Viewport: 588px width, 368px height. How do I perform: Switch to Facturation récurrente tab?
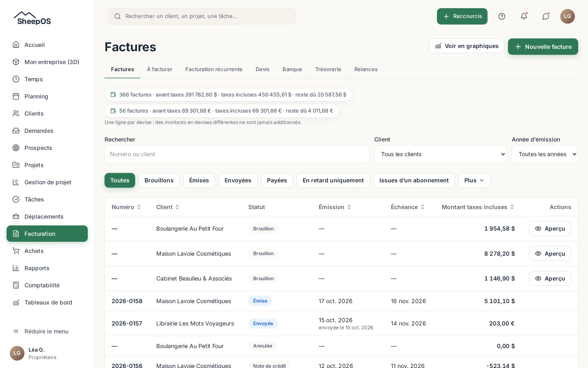[x=214, y=69]
